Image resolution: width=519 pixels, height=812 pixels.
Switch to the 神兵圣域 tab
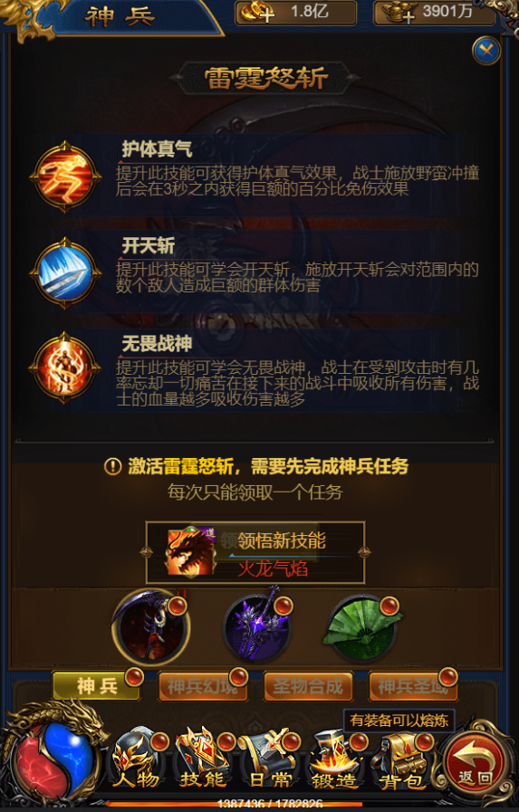(x=413, y=686)
